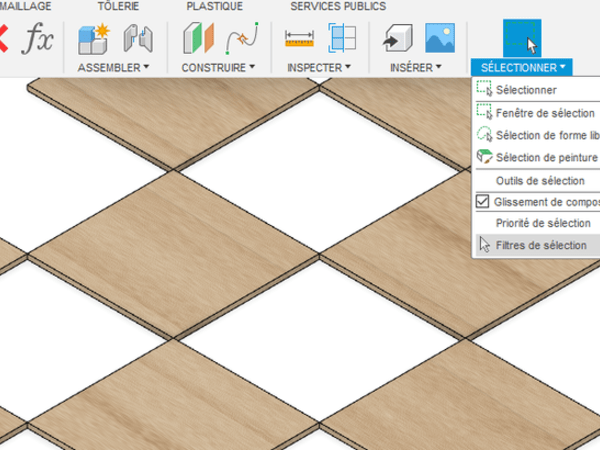Click the fx parameters icon

[x=38, y=40]
